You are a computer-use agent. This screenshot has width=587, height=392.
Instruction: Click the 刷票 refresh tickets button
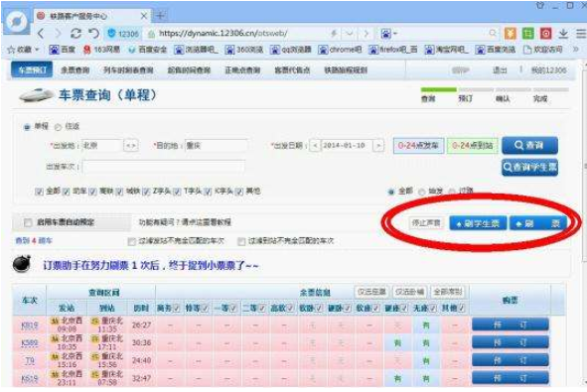coord(538,223)
